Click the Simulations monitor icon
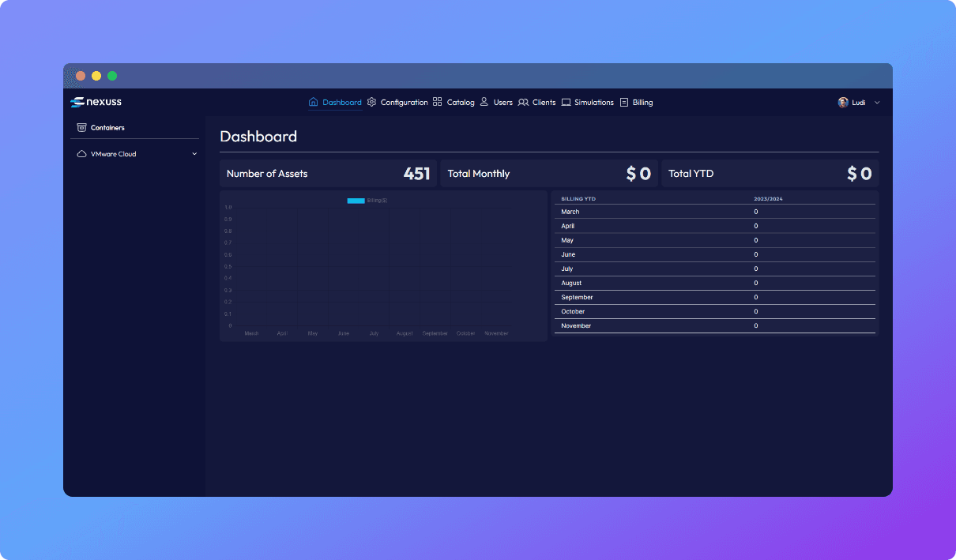This screenshot has width=956, height=560. coord(566,102)
